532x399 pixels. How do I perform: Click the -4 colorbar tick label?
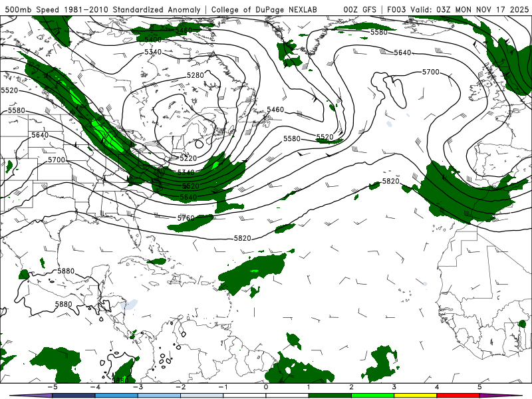pyautogui.click(x=95, y=387)
